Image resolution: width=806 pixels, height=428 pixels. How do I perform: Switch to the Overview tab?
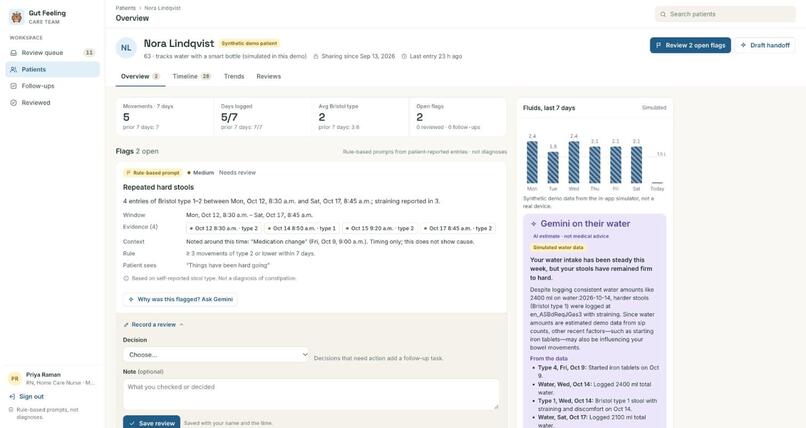click(x=140, y=77)
